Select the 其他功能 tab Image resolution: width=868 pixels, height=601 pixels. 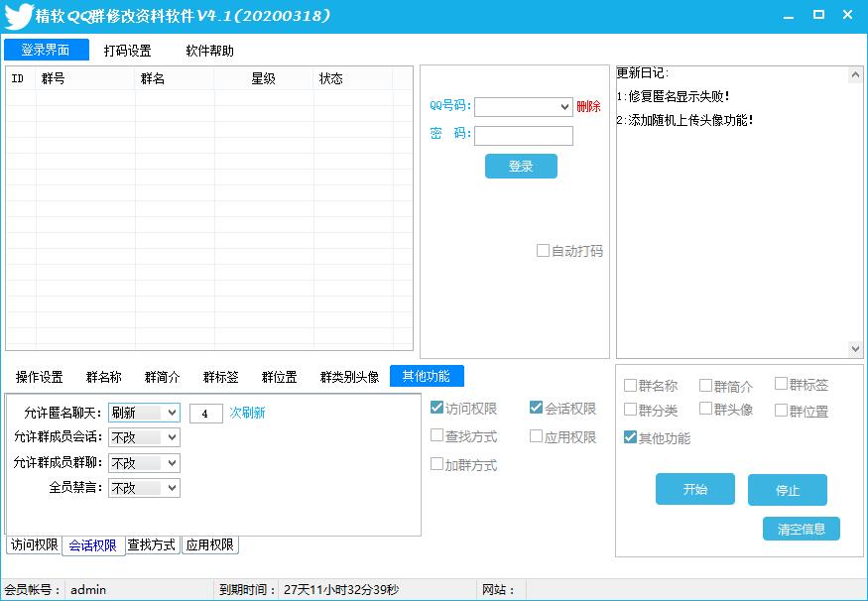427,376
